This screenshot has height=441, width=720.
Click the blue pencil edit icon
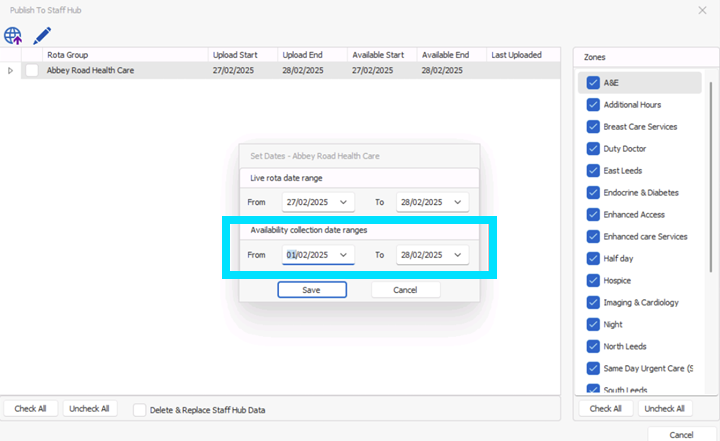tap(41, 36)
